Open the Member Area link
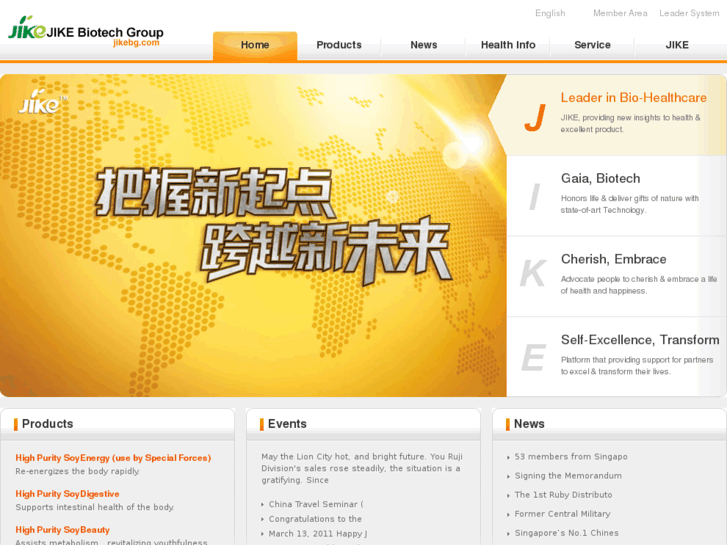The width and height of the screenshot is (727, 545). click(620, 13)
